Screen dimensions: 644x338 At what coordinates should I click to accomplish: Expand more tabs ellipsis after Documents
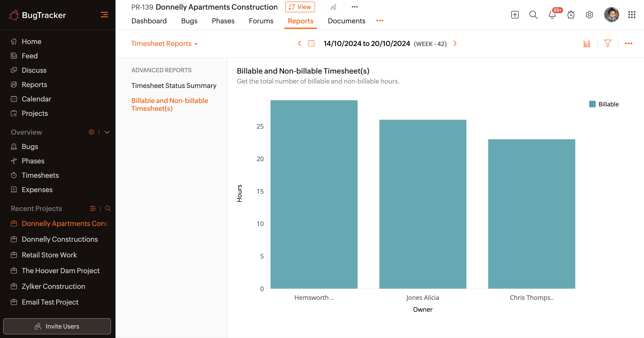pyautogui.click(x=380, y=21)
